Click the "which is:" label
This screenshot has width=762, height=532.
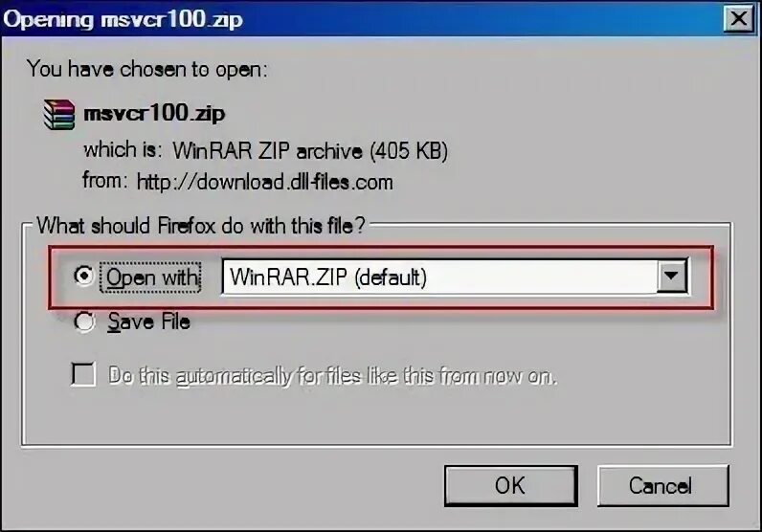tap(123, 149)
